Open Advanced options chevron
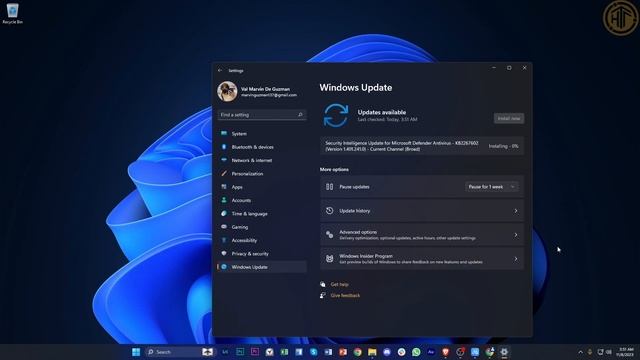The height and width of the screenshot is (360, 640). tap(516, 235)
